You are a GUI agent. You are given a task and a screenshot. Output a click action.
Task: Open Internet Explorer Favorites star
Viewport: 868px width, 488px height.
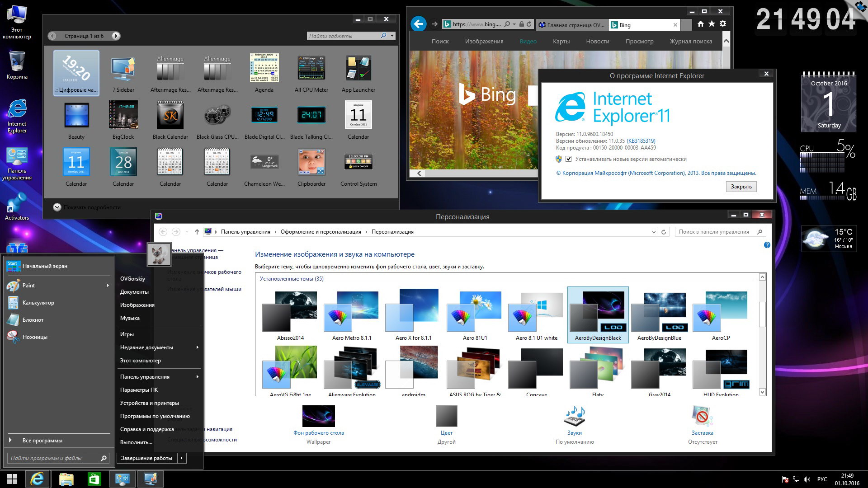coord(712,24)
